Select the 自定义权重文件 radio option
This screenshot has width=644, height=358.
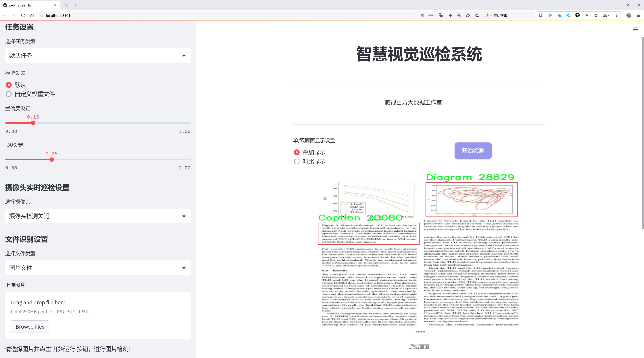9,94
